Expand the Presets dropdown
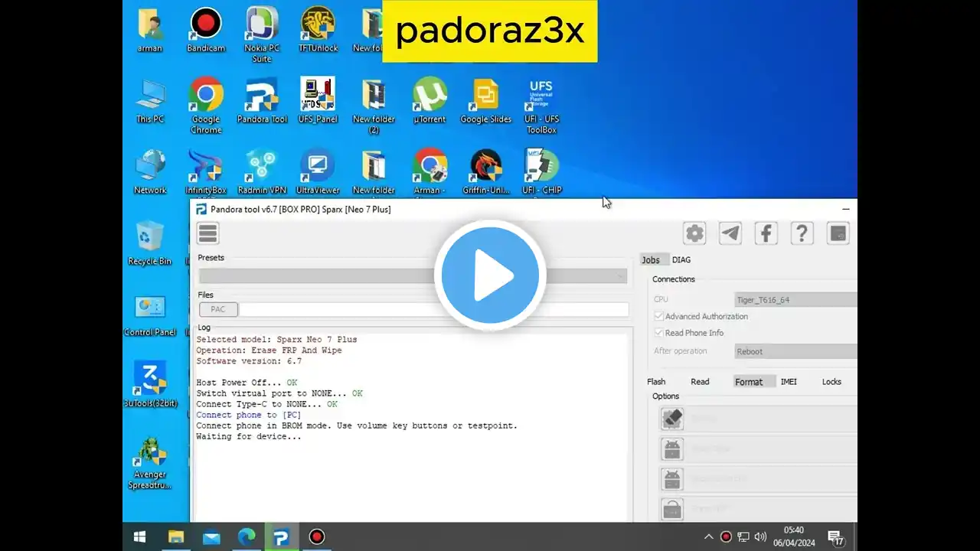Image resolution: width=980 pixels, height=551 pixels. (x=412, y=276)
